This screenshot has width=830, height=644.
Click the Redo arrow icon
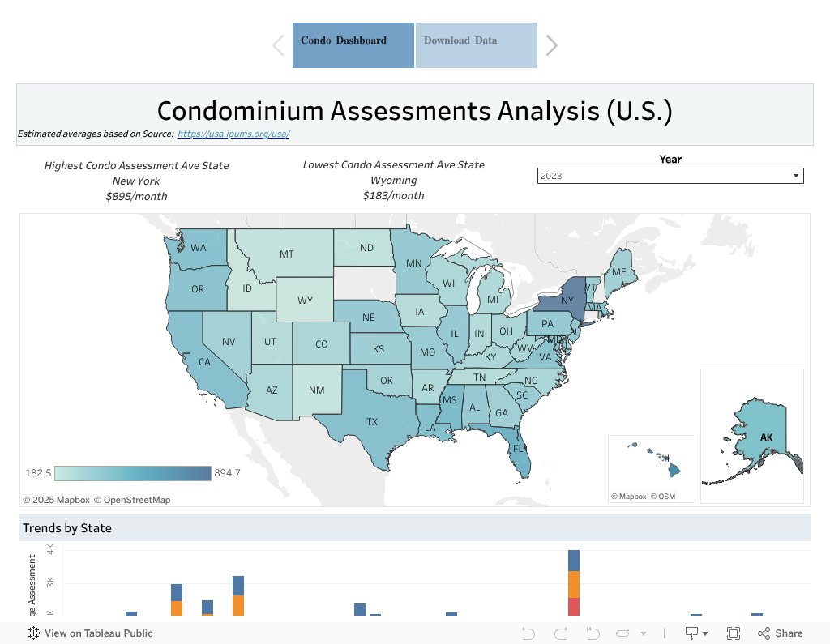(x=561, y=633)
